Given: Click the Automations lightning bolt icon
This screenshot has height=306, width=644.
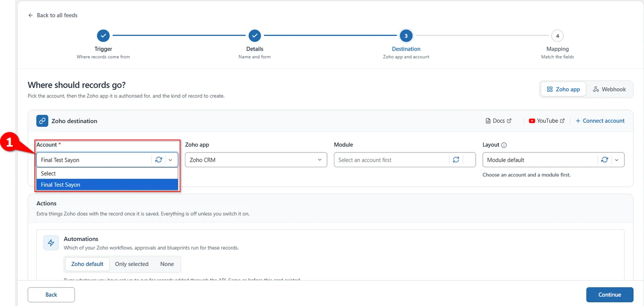Looking at the screenshot, I should (51, 243).
